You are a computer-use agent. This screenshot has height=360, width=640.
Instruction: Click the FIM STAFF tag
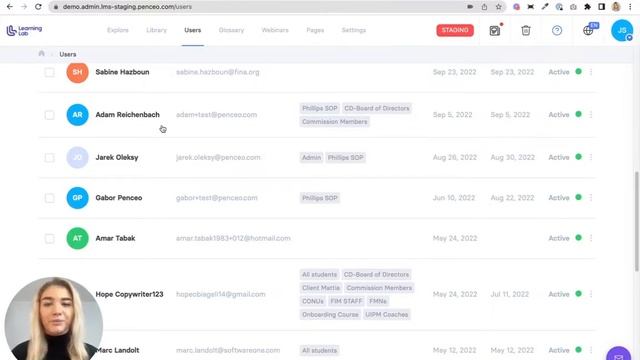click(346, 301)
